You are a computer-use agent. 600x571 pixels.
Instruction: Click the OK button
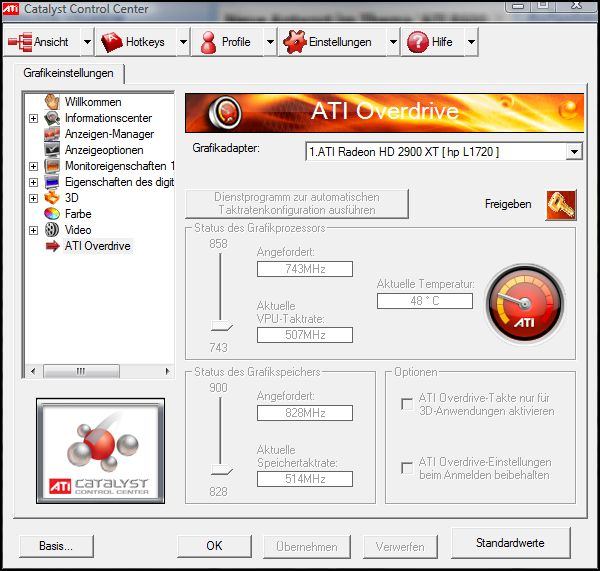pos(214,546)
